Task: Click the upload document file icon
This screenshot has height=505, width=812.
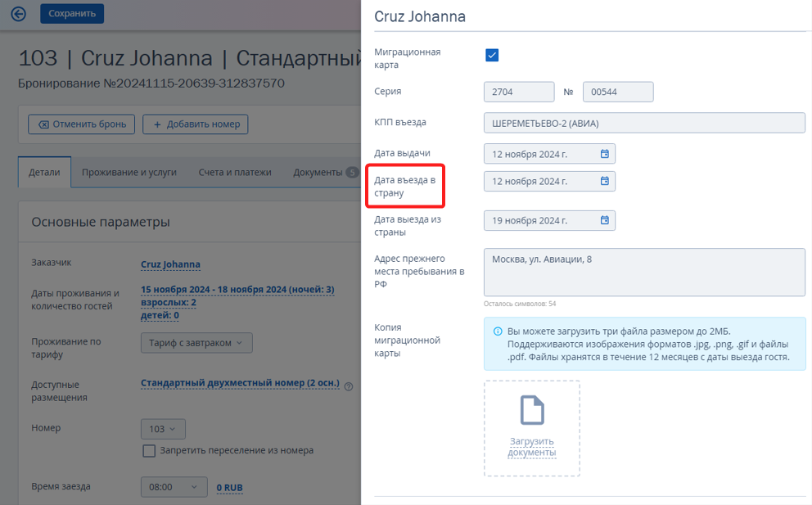Action: tap(532, 410)
